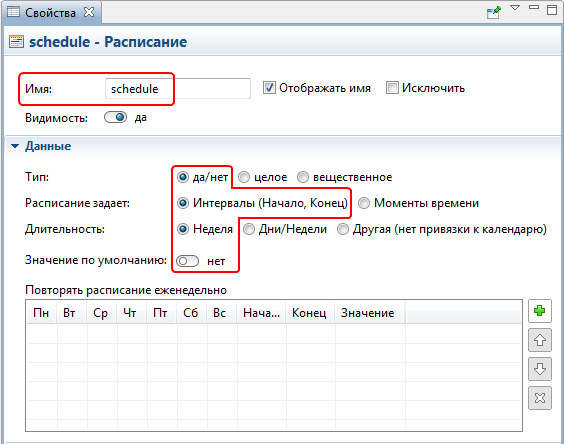Click the schedule calendar icon in header
The width and height of the screenshot is (564, 444).
pos(16,42)
